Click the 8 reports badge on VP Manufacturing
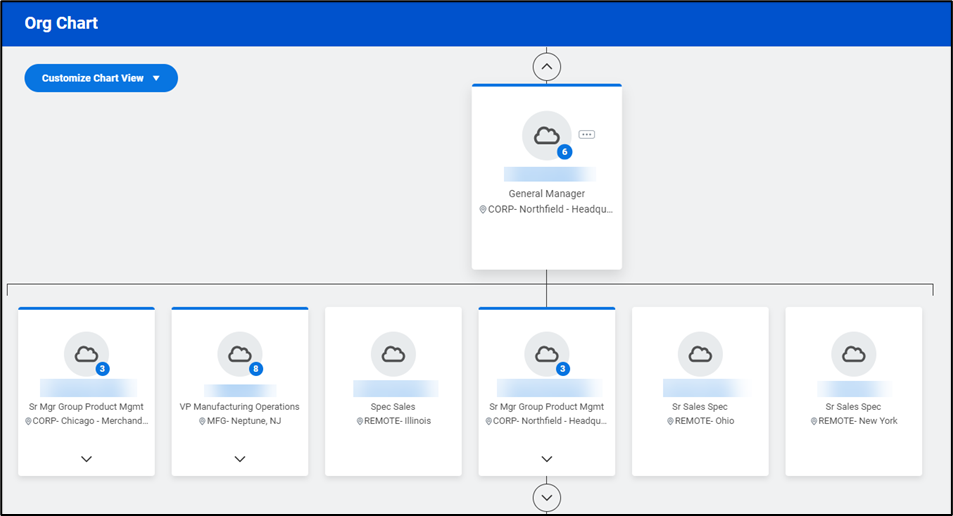The width and height of the screenshot is (953, 516). tap(256, 369)
